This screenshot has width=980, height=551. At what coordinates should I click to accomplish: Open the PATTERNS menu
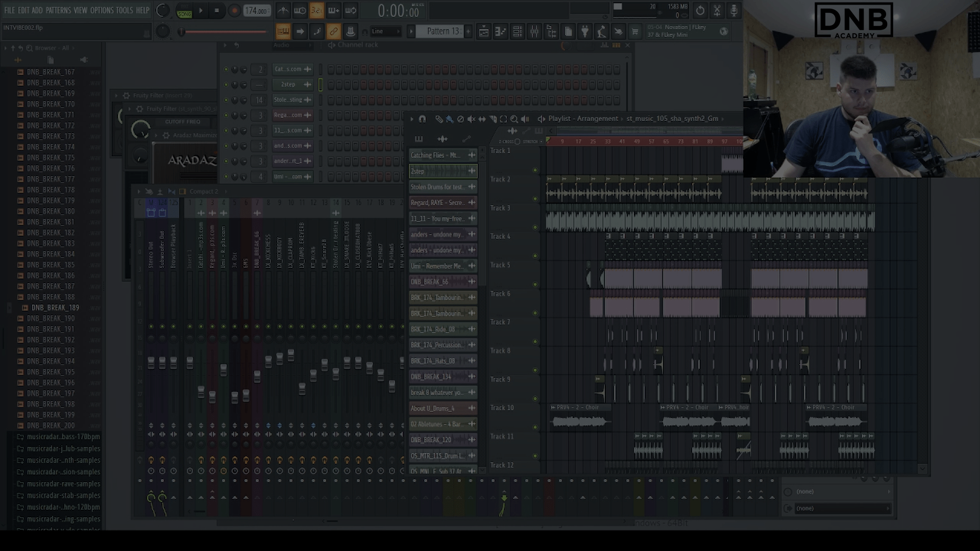(58, 10)
